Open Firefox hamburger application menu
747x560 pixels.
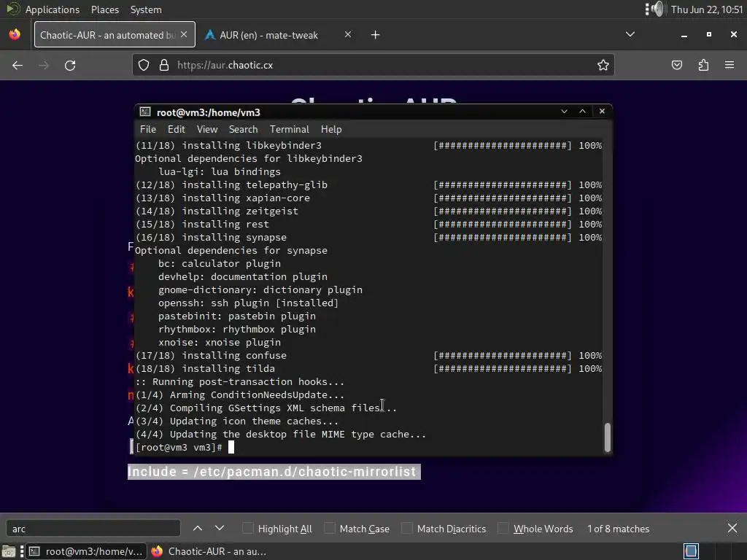(x=729, y=65)
